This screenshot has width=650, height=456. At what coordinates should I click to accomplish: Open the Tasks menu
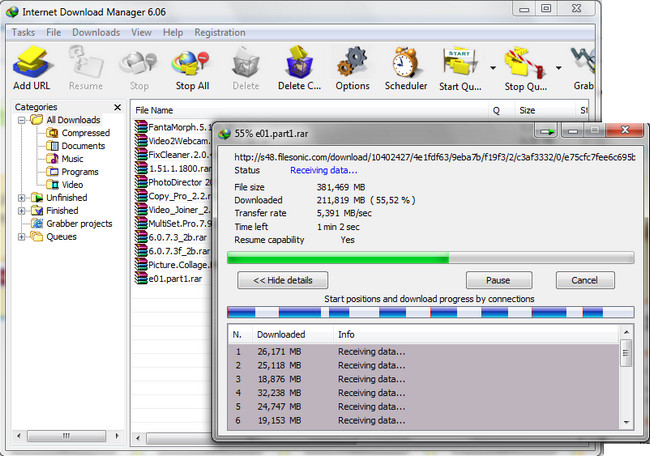[x=23, y=32]
